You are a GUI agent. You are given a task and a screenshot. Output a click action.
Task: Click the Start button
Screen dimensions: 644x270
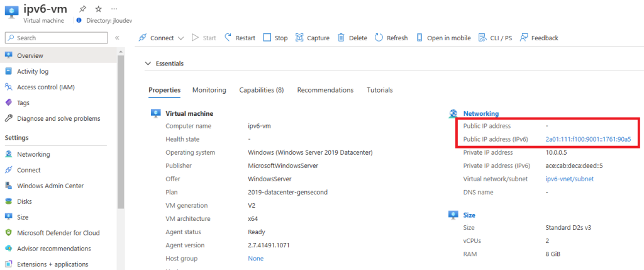click(204, 38)
